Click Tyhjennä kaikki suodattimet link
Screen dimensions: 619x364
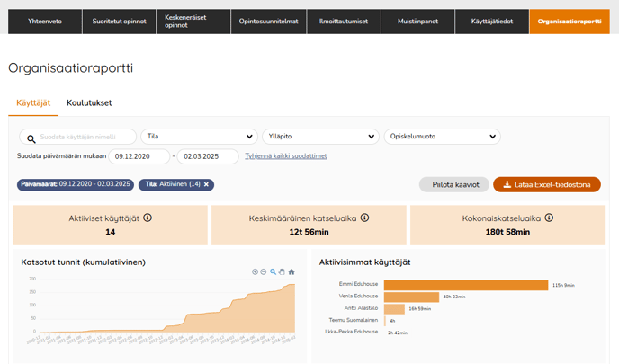pos(286,156)
